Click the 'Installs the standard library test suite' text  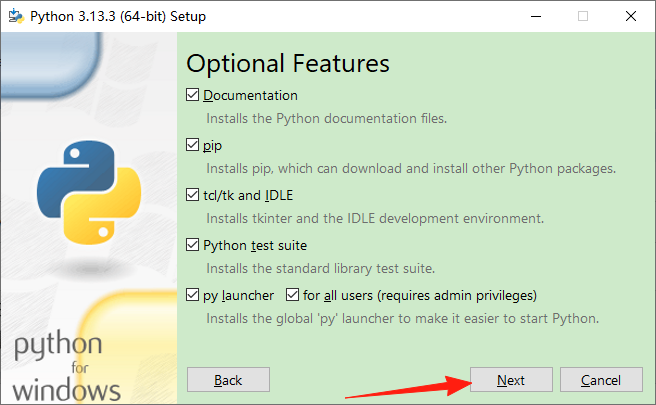click(334, 268)
